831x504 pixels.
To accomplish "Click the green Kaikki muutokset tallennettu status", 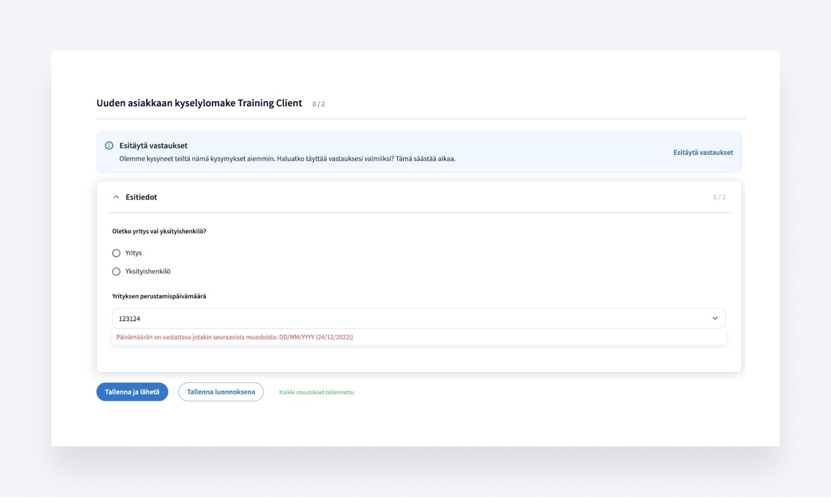I will tap(316, 392).
